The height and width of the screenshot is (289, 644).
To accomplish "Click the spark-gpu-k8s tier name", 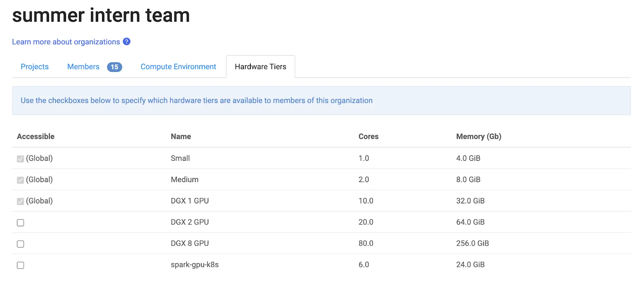I will click(x=194, y=264).
